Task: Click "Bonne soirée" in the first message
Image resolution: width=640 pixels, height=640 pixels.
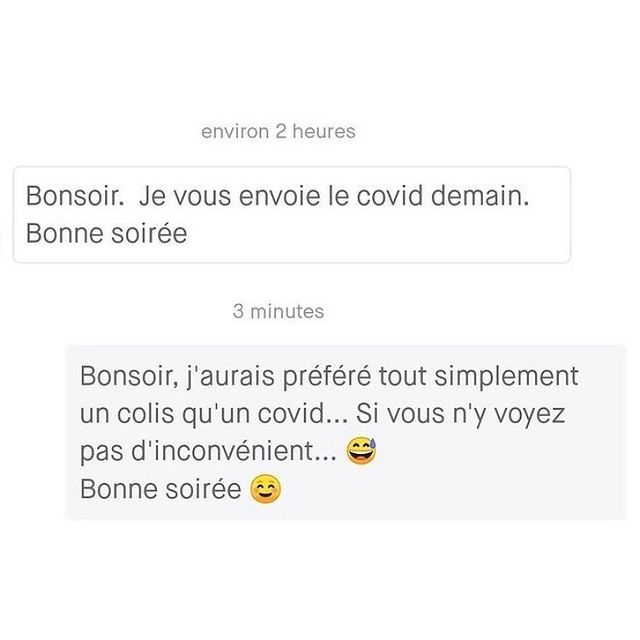Action: 106,234
